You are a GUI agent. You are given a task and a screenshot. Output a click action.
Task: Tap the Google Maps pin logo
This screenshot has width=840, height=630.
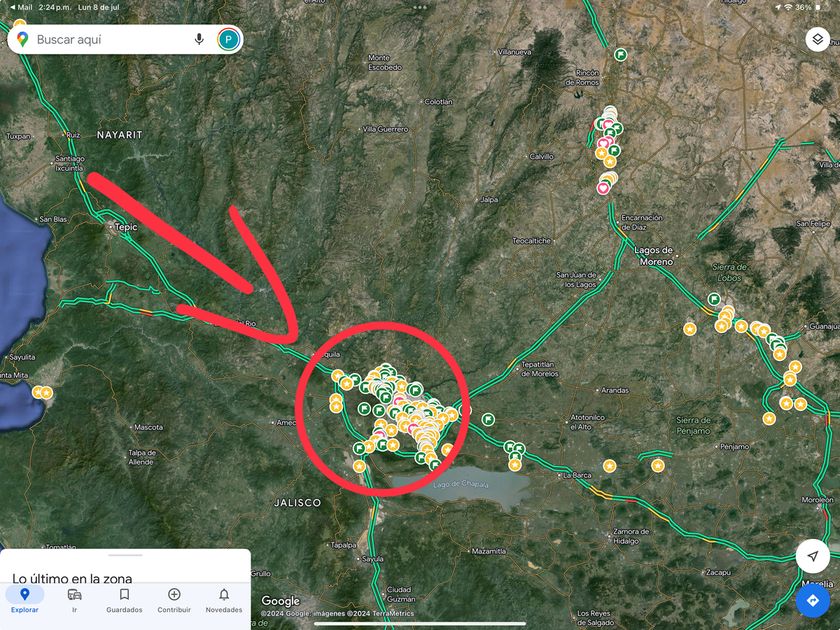tap(22, 39)
